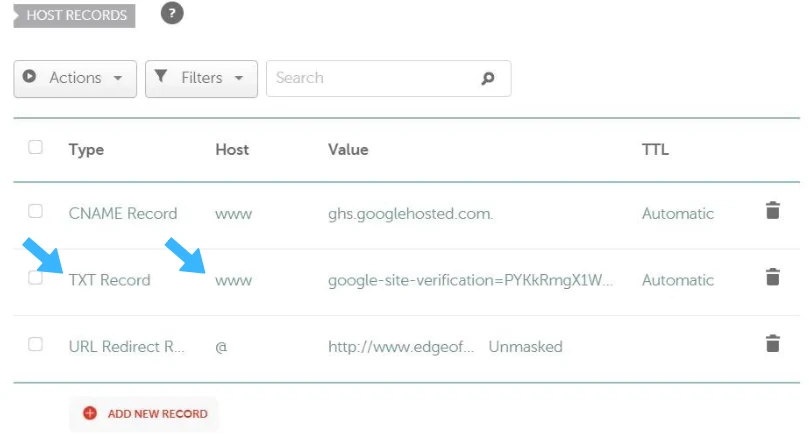Open the Host Records help question mark

point(172,13)
